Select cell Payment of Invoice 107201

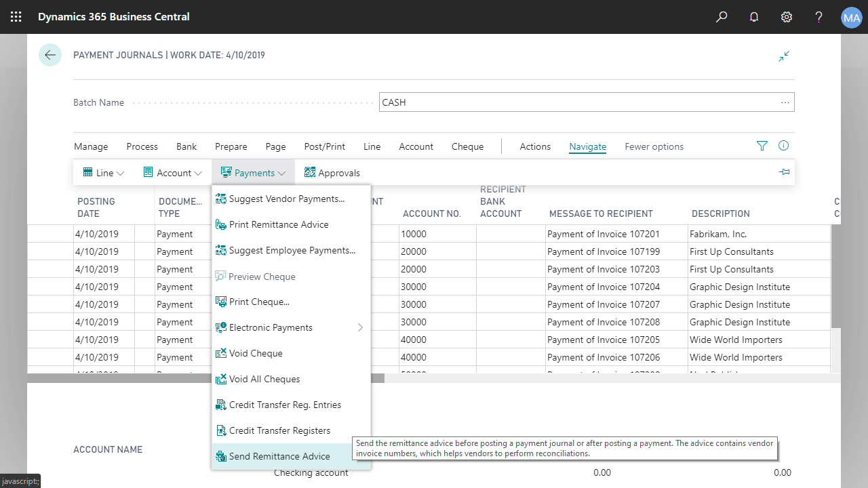[x=616, y=234]
